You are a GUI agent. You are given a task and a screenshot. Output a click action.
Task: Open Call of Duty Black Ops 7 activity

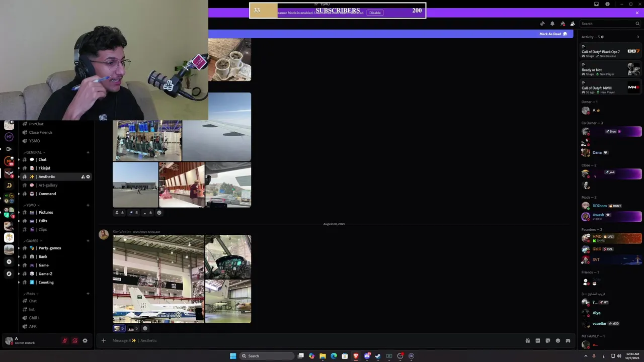610,52
